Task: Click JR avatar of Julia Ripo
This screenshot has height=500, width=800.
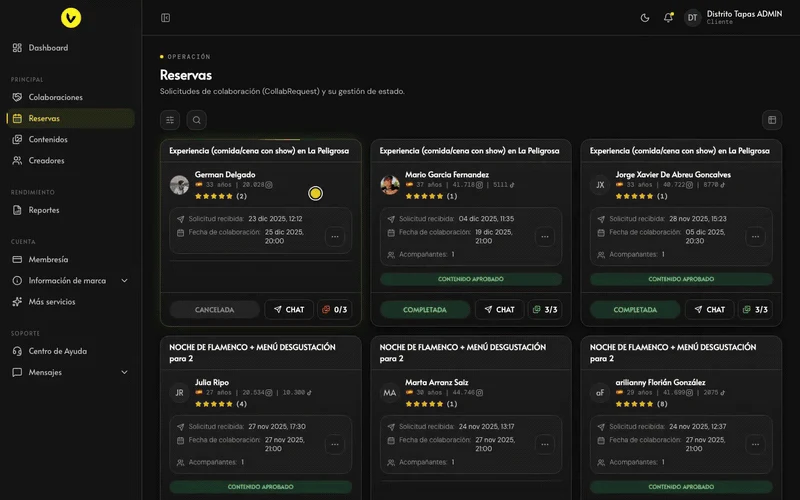Action: (180, 392)
